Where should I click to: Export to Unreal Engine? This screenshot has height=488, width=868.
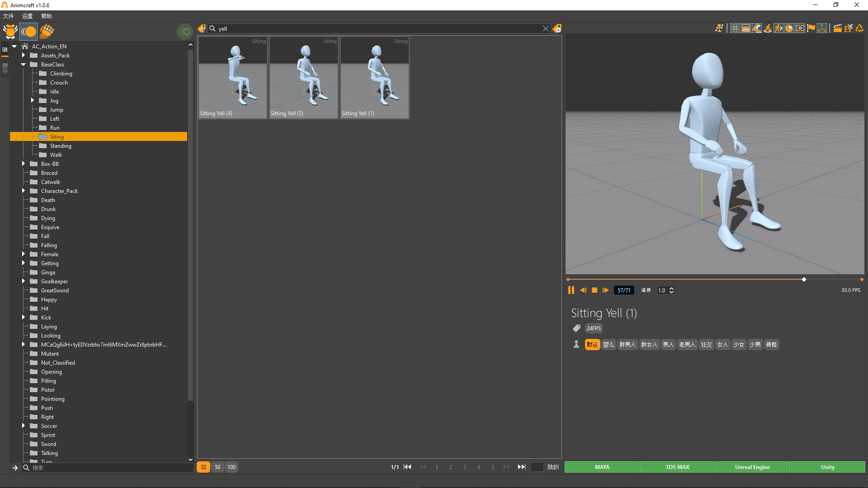point(752,467)
